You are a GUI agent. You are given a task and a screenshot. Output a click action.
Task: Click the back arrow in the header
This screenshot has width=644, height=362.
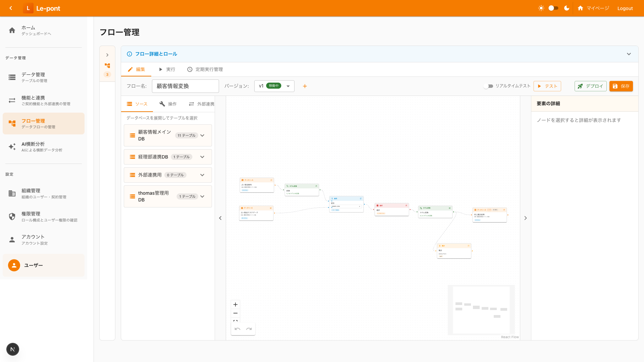tap(11, 8)
